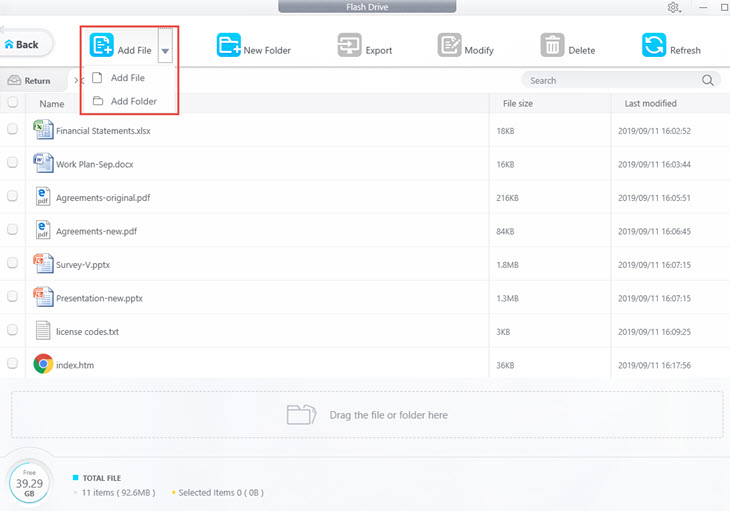The width and height of the screenshot is (730, 511).
Task: Click the PowerPoint icon of Presentation-new.pptx
Action: pos(43,297)
